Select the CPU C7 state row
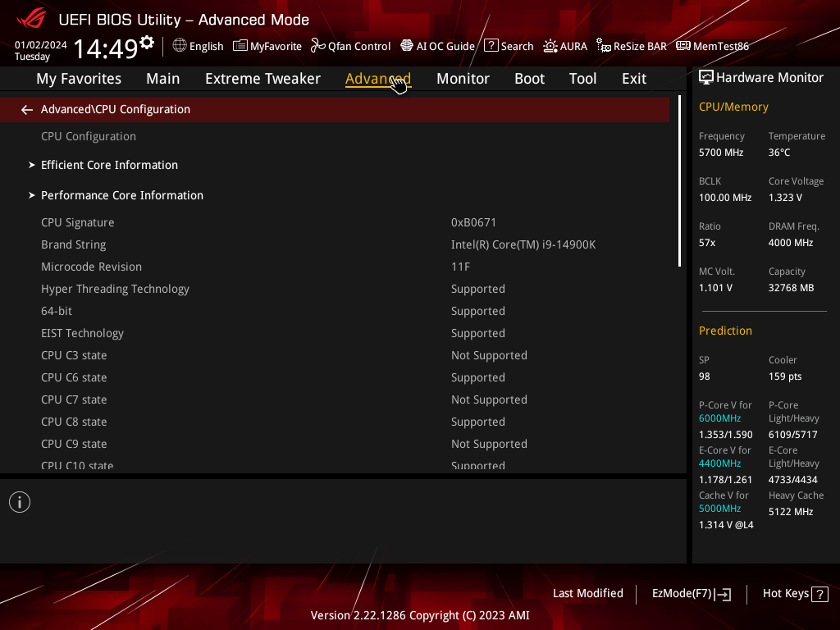 [x=335, y=399]
